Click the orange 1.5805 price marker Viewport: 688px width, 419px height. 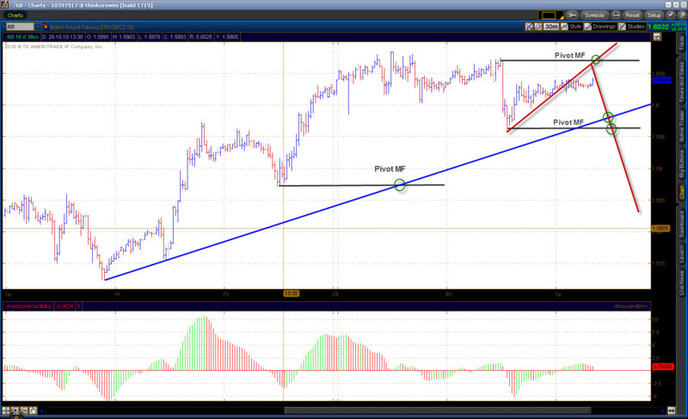[661, 228]
